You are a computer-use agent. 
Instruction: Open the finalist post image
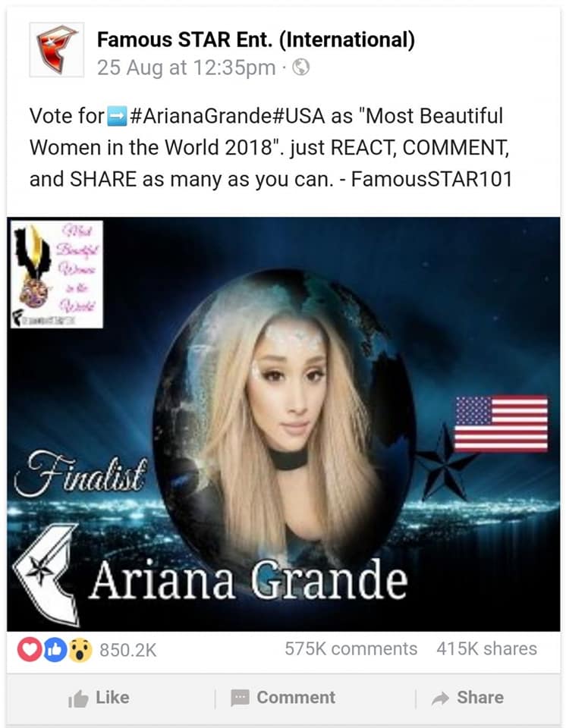click(284, 424)
